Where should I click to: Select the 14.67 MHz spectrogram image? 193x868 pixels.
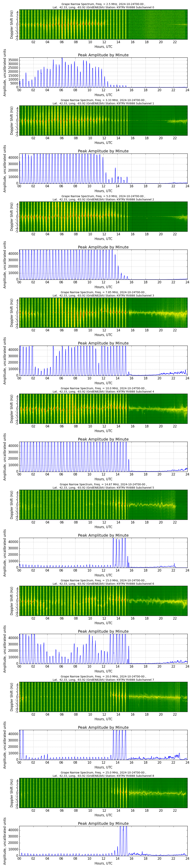coord(103,504)
